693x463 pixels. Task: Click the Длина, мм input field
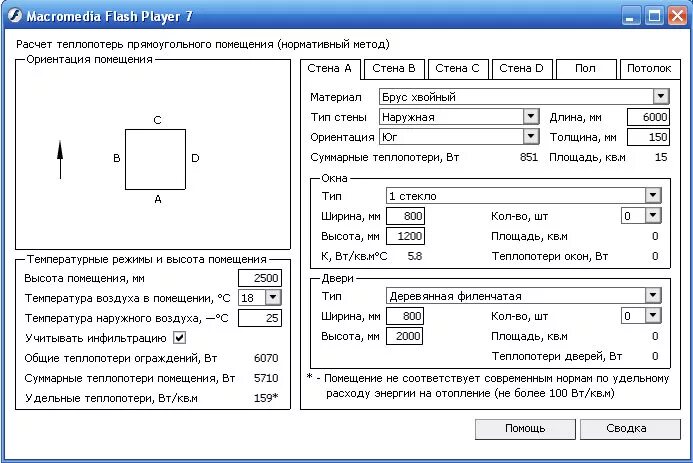648,117
